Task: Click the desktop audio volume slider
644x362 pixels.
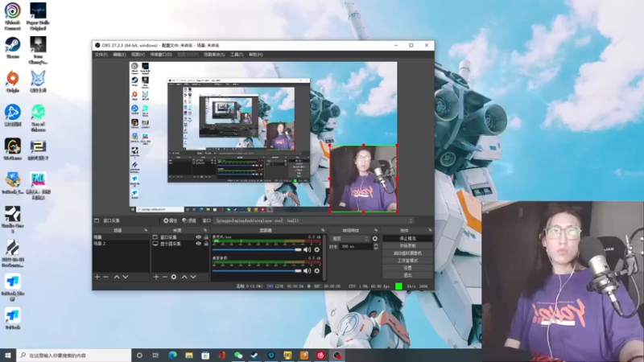Action: point(255,270)
